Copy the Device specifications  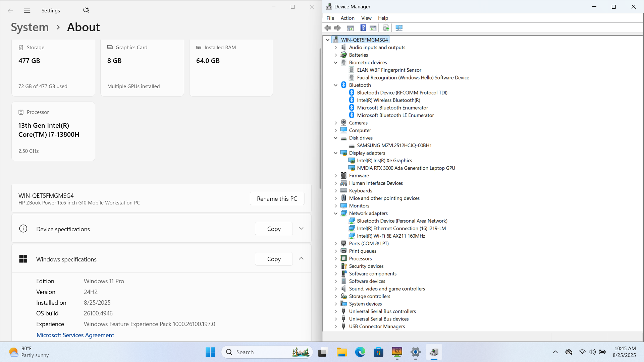(274, 229)
